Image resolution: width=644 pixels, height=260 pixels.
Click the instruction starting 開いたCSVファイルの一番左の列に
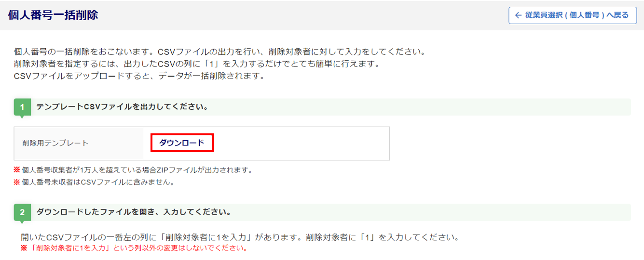[239, 237]
